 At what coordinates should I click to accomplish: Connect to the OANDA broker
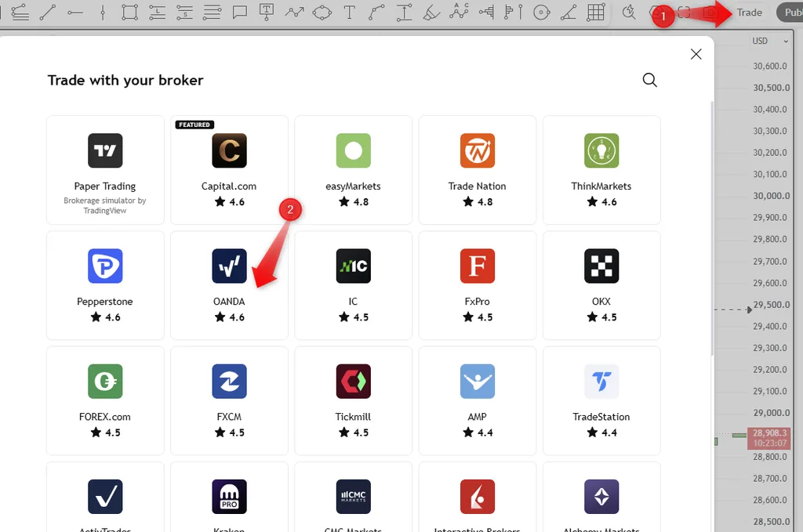229,285
